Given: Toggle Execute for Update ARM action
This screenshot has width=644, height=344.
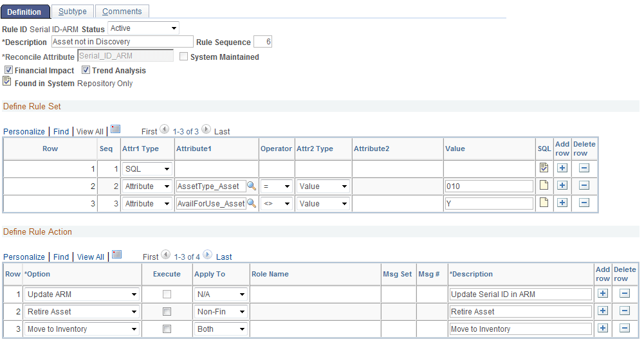Looking at the screenshot, I should 167,294.
